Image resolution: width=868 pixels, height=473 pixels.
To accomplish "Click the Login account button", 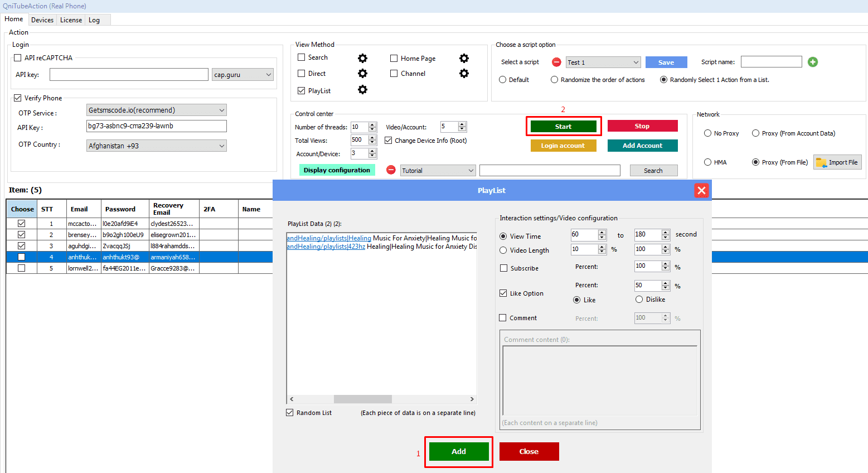I will 563,146.
